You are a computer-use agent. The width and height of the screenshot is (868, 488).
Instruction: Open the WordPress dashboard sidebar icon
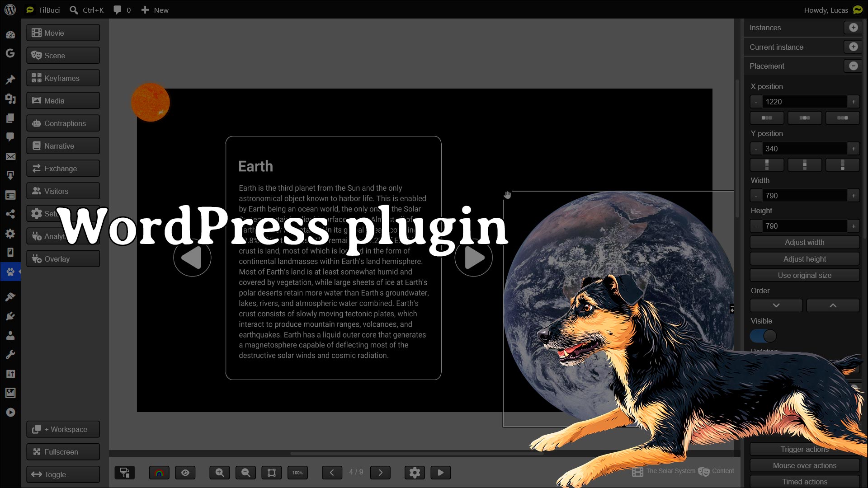coord(10,35)
